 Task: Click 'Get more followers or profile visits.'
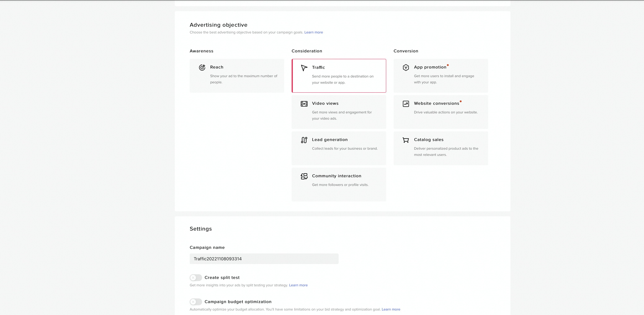(x=340, y=185)
